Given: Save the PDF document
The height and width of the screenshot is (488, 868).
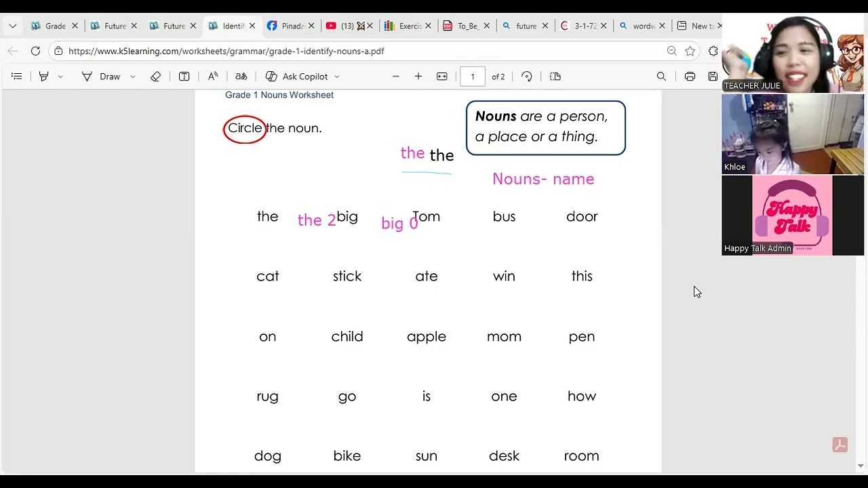Looking at the screenshot, I should [x=713, y=77].
